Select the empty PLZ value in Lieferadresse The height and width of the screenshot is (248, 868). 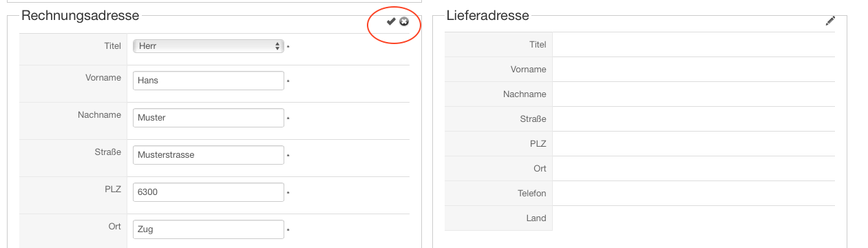[693, 144]
